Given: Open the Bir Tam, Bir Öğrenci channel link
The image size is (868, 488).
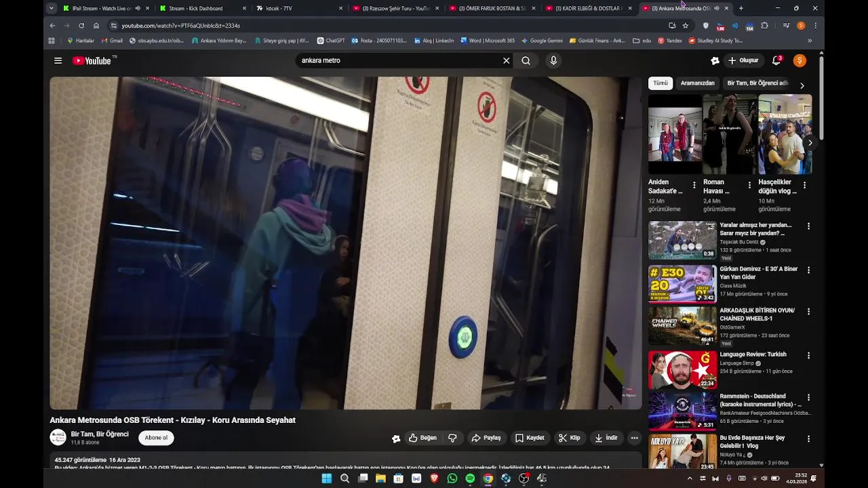Looking at the screenshot, I should [100, 434].
